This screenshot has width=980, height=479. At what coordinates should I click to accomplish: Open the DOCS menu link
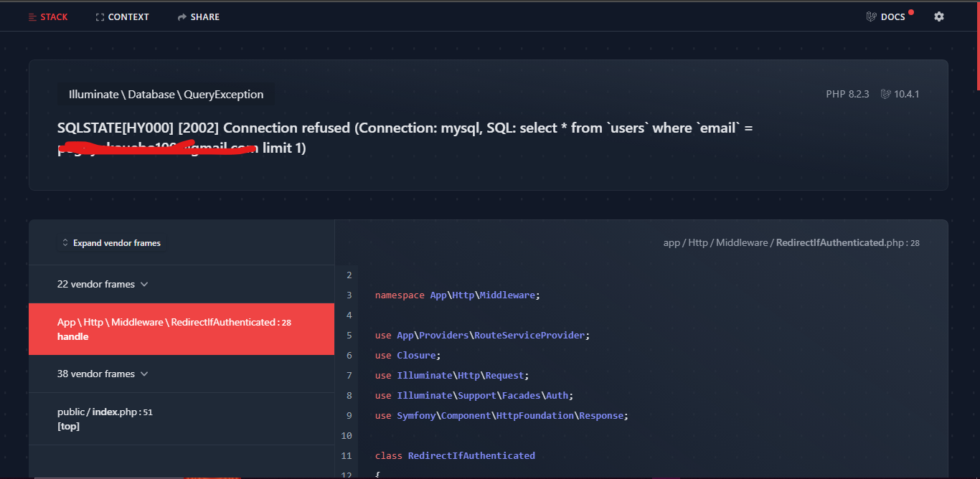[893, 17]
